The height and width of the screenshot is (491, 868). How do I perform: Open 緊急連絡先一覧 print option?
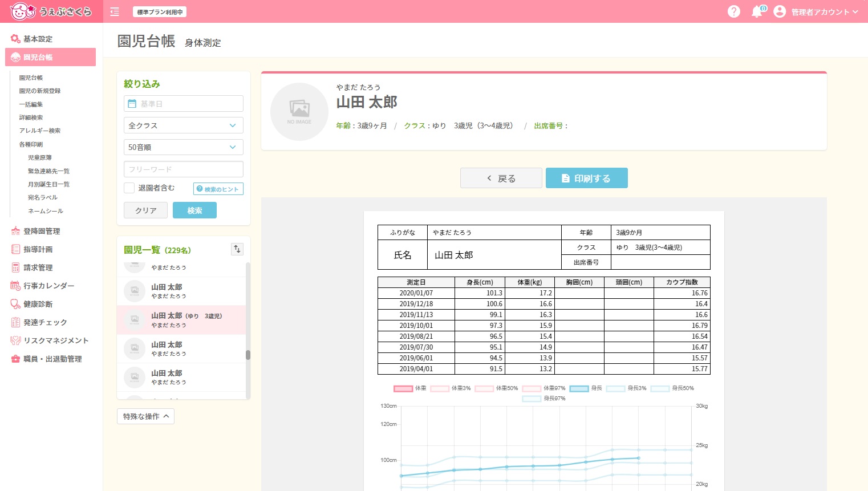tap(48, 171)
